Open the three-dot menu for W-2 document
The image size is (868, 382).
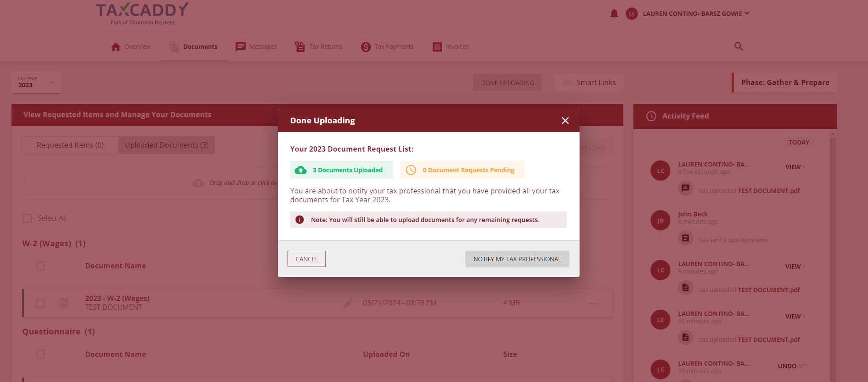(593, 303)
